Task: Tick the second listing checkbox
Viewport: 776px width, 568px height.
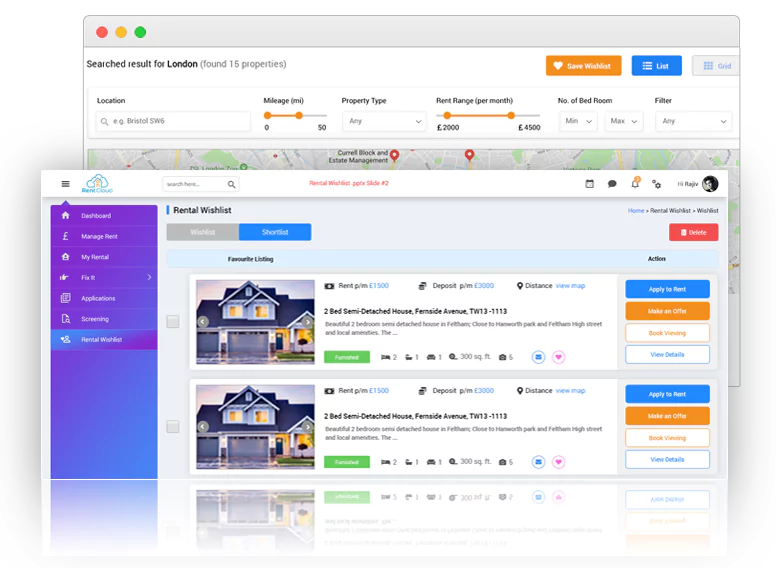Action: [x=173, y=426]
